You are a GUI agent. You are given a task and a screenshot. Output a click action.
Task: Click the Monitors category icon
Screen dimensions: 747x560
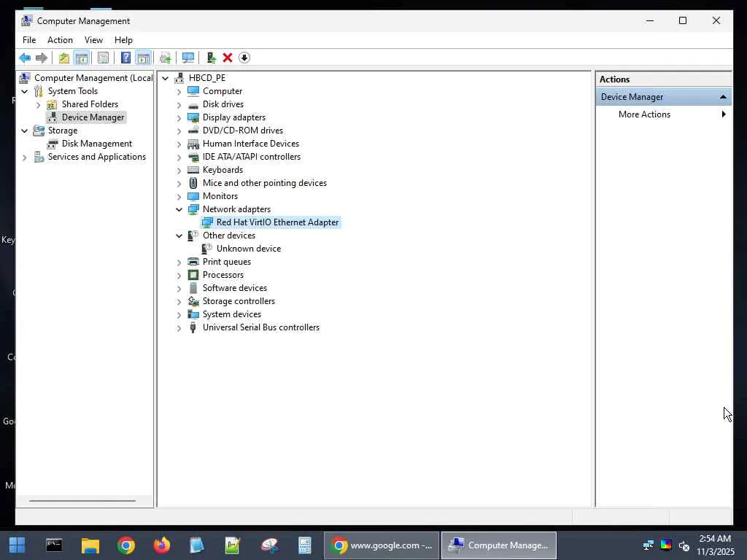pos(193,196)
